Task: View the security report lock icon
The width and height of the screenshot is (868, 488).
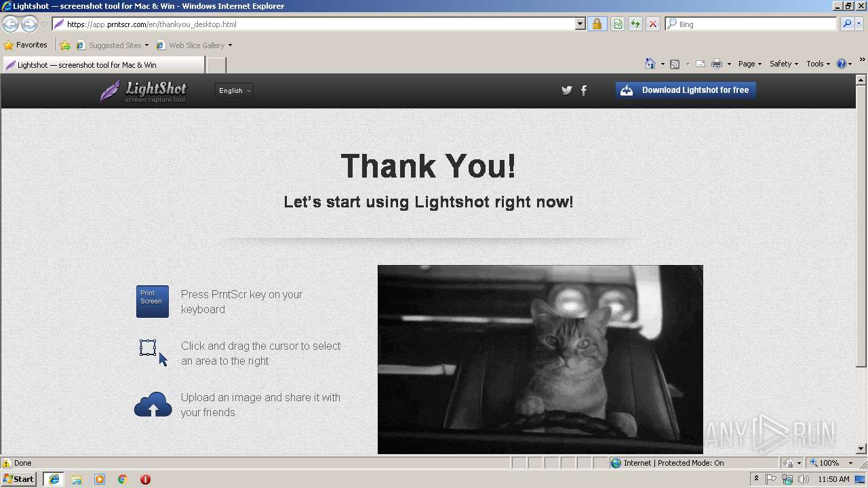Action: click(597, 24)
